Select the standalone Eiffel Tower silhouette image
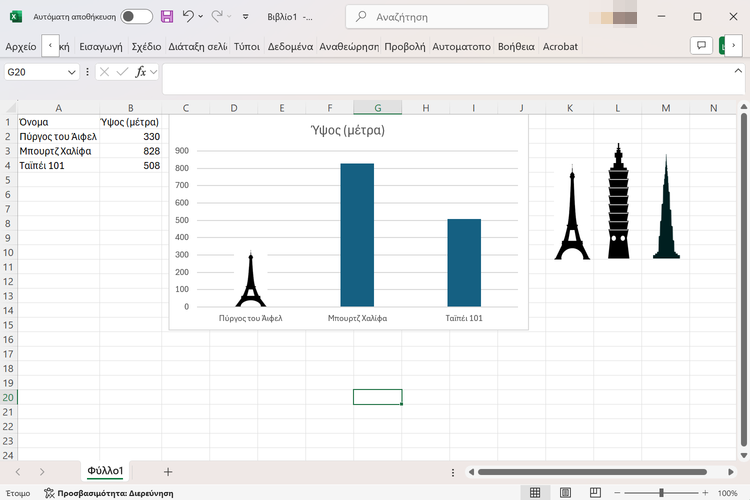This screenshot has height=500, width=750. point(572,212)
